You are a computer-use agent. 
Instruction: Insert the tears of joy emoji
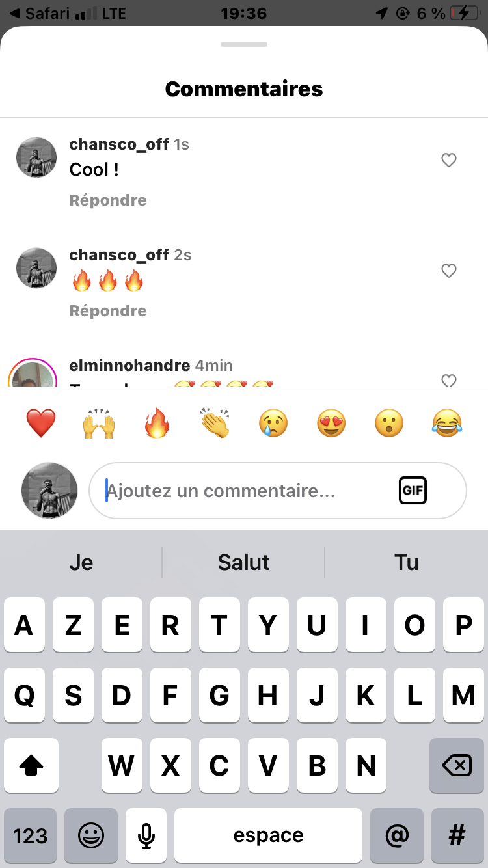[x=447, y=424]
